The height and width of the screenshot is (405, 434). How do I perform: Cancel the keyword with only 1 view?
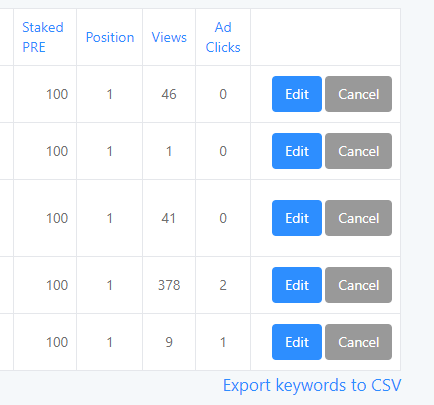(359, 151)
